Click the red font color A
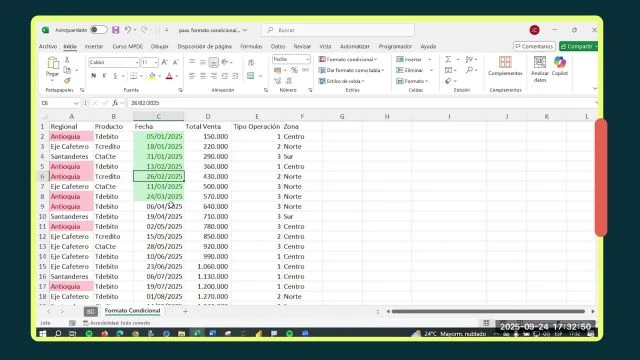 (169, 76)
